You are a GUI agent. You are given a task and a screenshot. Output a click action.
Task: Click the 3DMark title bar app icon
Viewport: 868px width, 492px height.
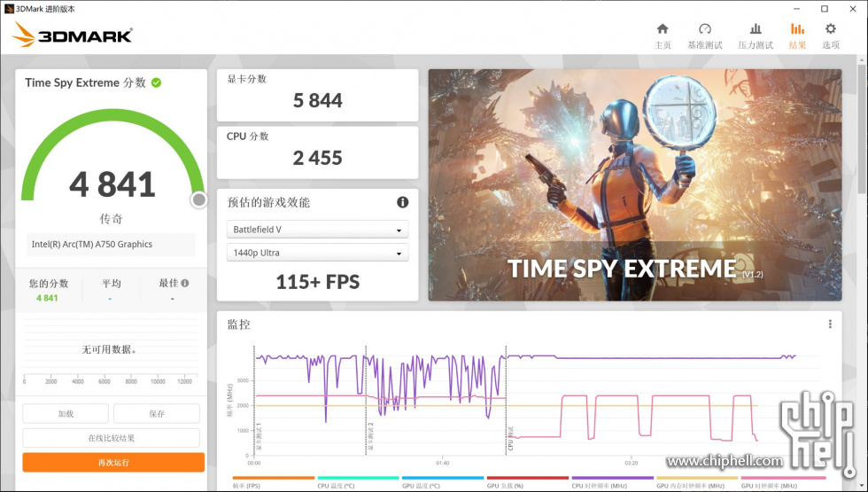[8, 8]
